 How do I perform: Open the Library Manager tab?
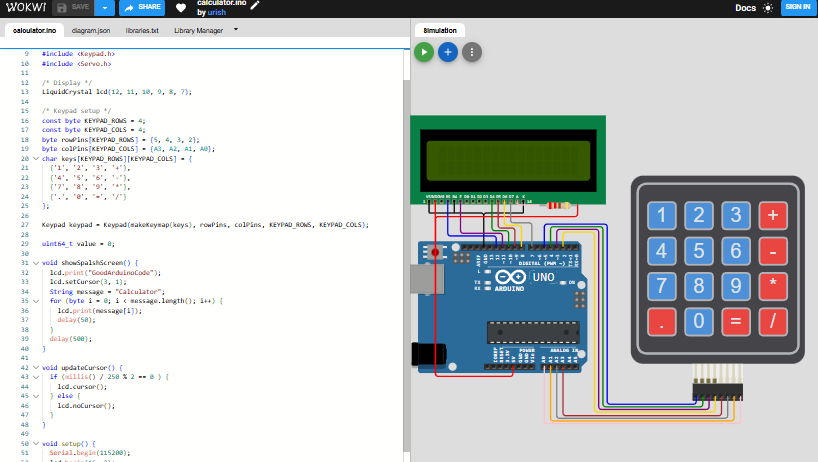pos(198,31)
